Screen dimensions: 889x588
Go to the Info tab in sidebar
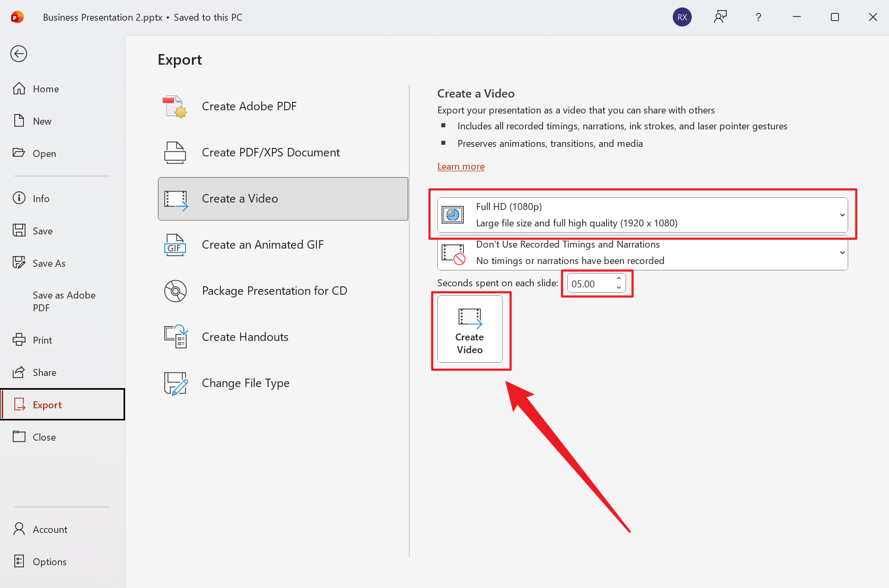pos(41,199)
